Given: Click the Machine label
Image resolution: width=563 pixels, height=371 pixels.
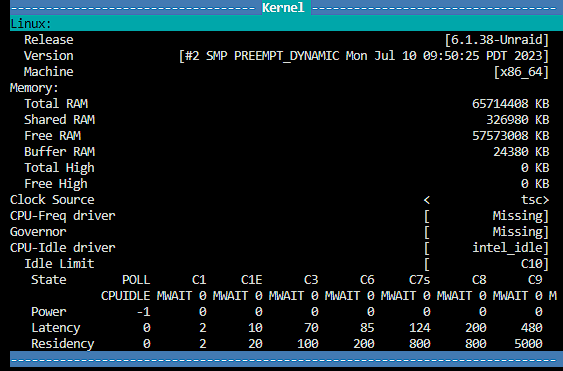Looking at the screenshot, I should tap(49, 71).
